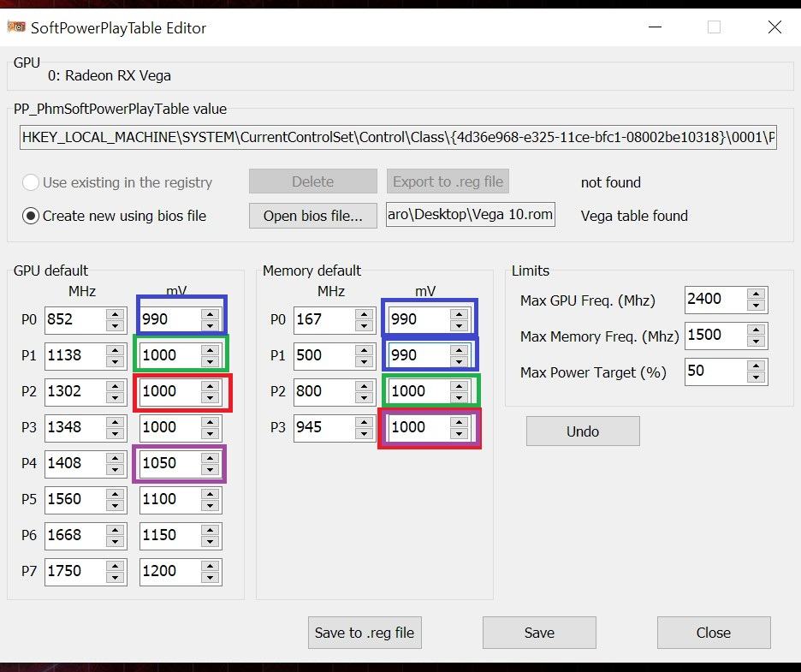801x672 pixels.
Task: Decrease GPU P1 mV with down arrow
Action: [x=210, y=362]
